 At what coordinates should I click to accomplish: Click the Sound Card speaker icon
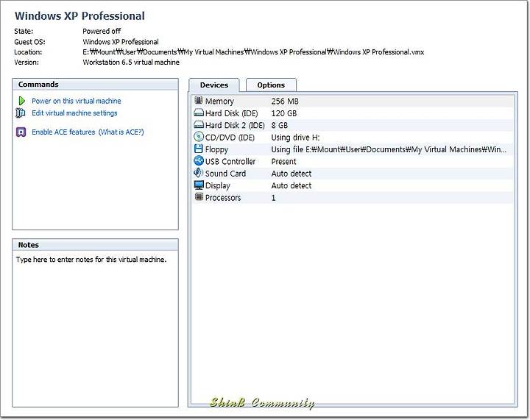point(199,173)
